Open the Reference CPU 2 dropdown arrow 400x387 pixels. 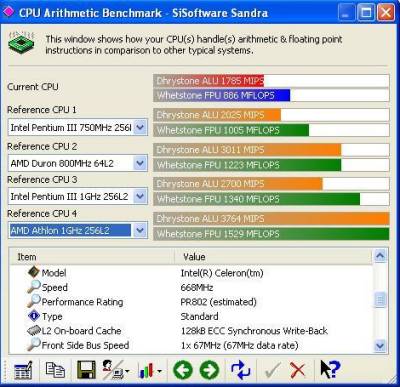[140, 163]
